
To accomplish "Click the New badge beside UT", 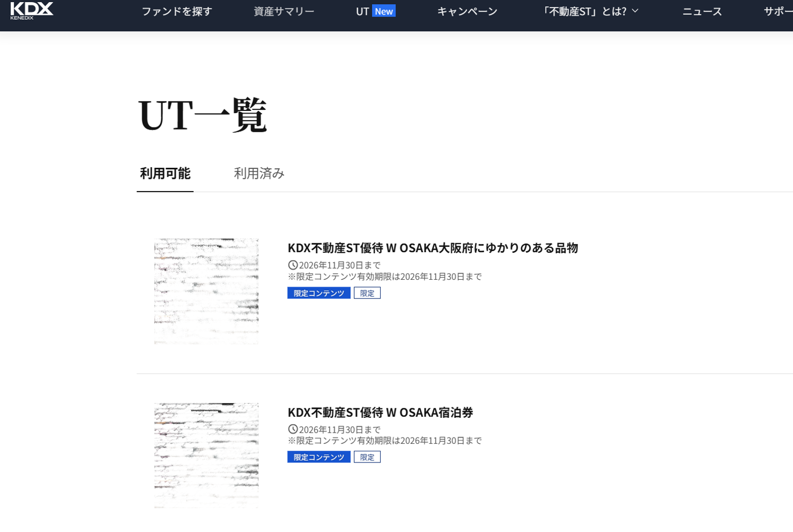I will point(384,11).
